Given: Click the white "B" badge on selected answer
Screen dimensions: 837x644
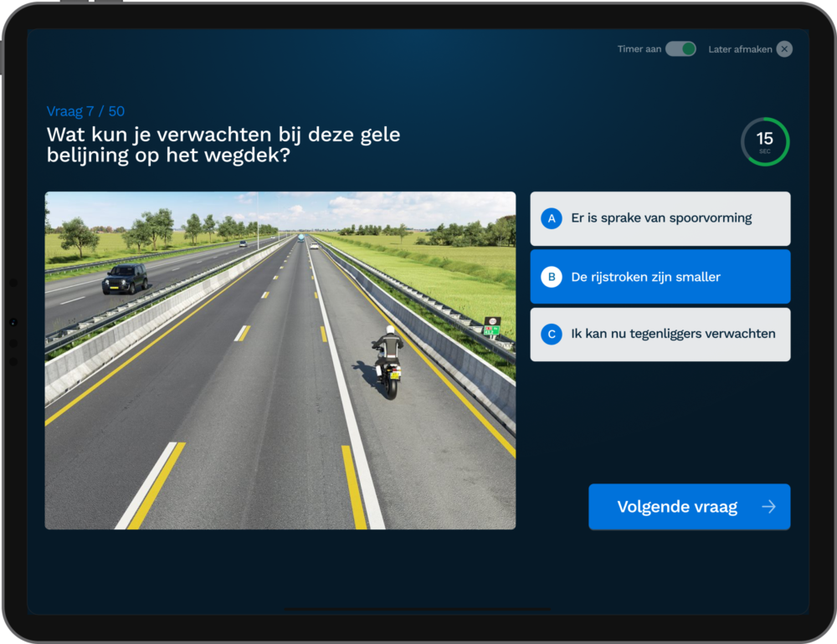Looking at the screenshot, I should coord(551,276).
